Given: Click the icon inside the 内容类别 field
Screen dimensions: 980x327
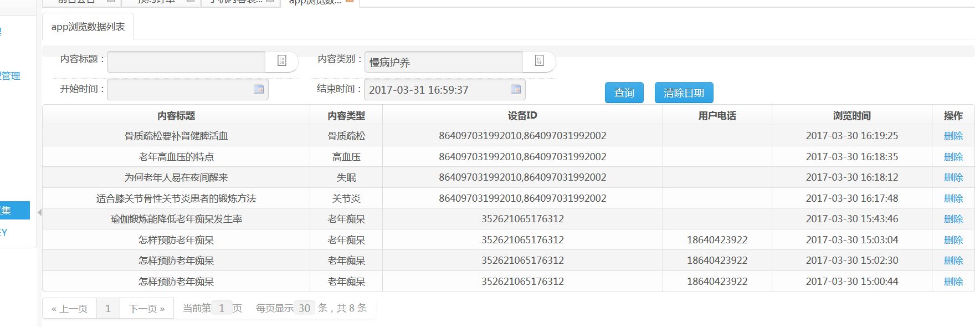Looking at the screenshot, I should click(539, 62).
